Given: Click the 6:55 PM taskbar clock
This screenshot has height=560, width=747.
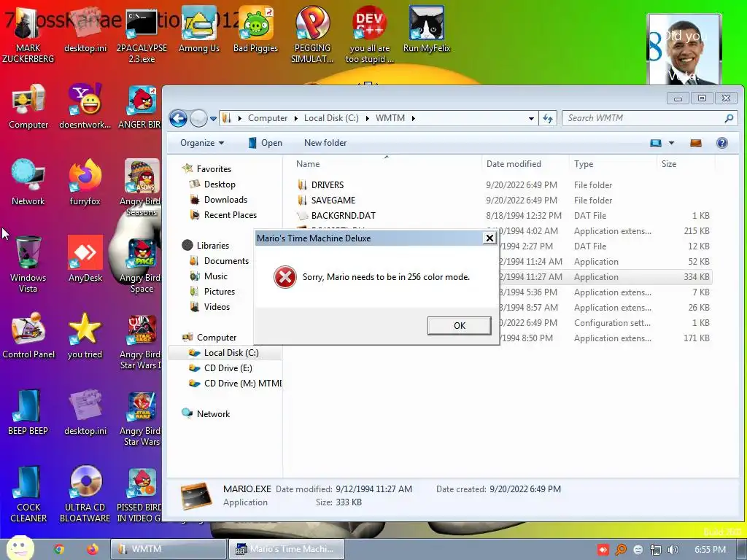Looking at the screenshot, I should (710, 550).
